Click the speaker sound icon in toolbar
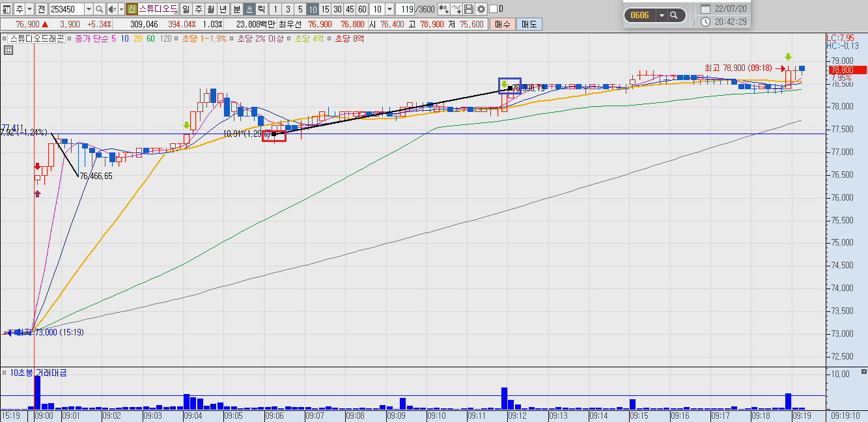This screenshot has width=868, height=422. point(111,9)
